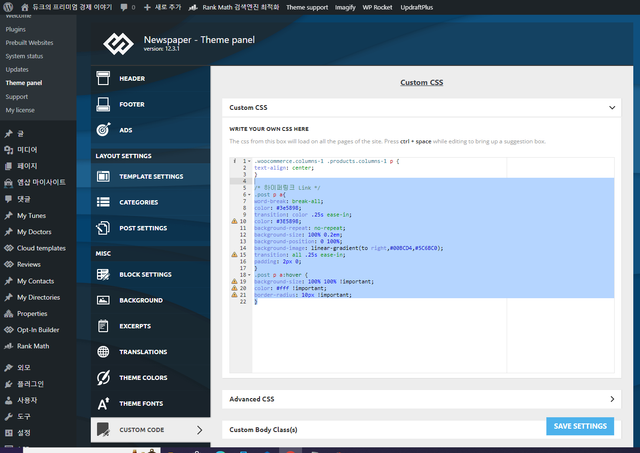This screenshot has height=453, width=640.
Task: Open Rank Math in the sidebar
Action: point(33,346)
